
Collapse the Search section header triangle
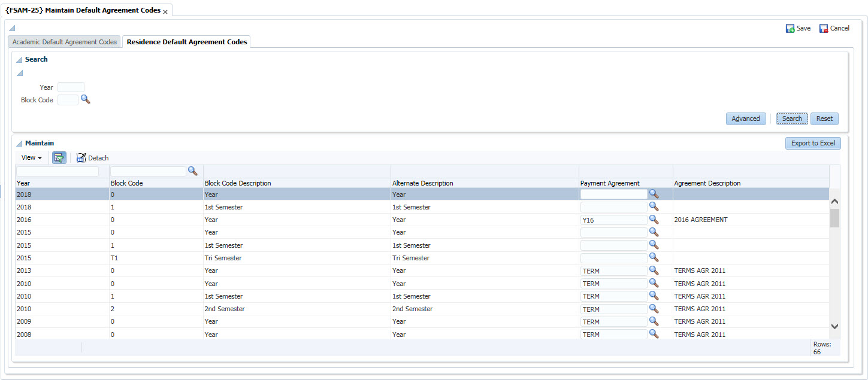[19, 59]
